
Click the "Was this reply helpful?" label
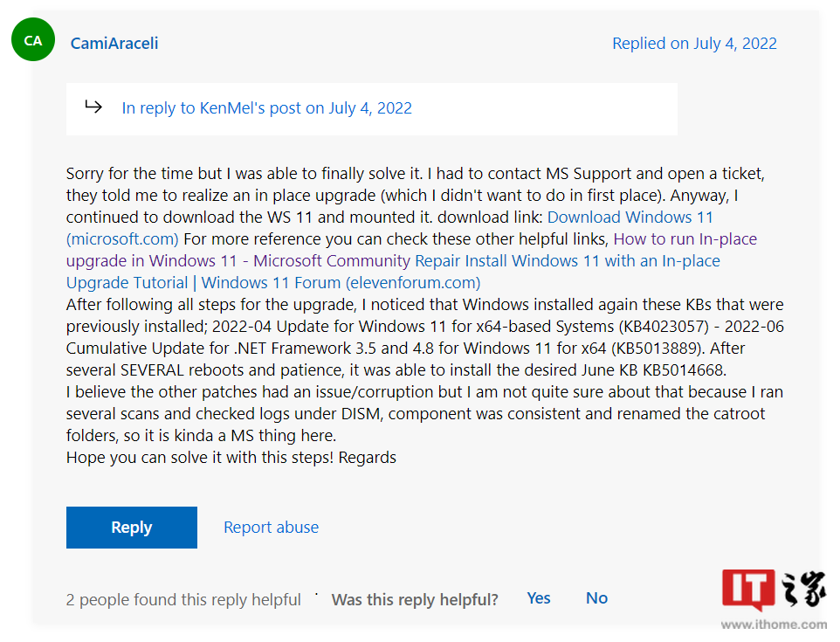(415, 600)
